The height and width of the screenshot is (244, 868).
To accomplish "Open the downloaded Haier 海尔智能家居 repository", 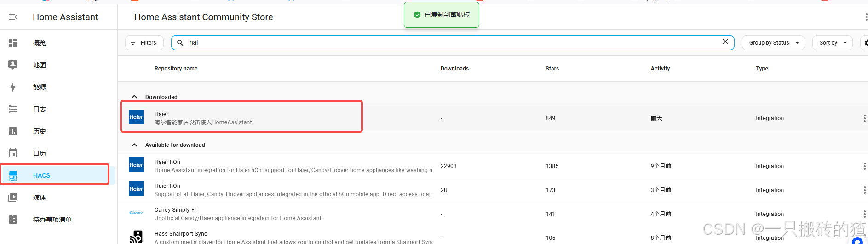I will pyautogui.click(x=493, y=118).
